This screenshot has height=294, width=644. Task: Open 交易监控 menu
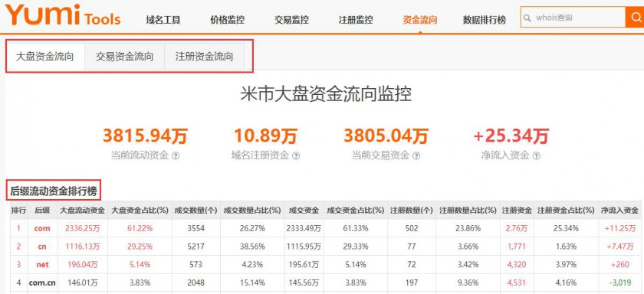point(291,20)
